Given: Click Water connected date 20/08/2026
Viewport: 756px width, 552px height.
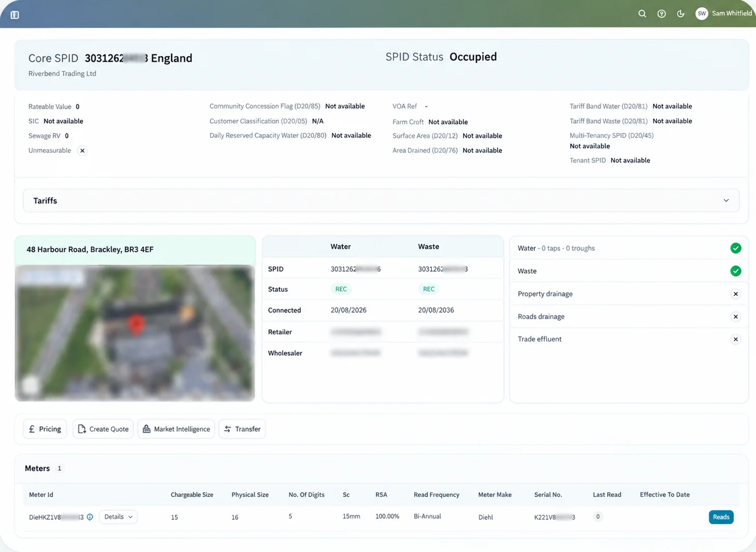Looking at the screenshot, I should point(348,310).
